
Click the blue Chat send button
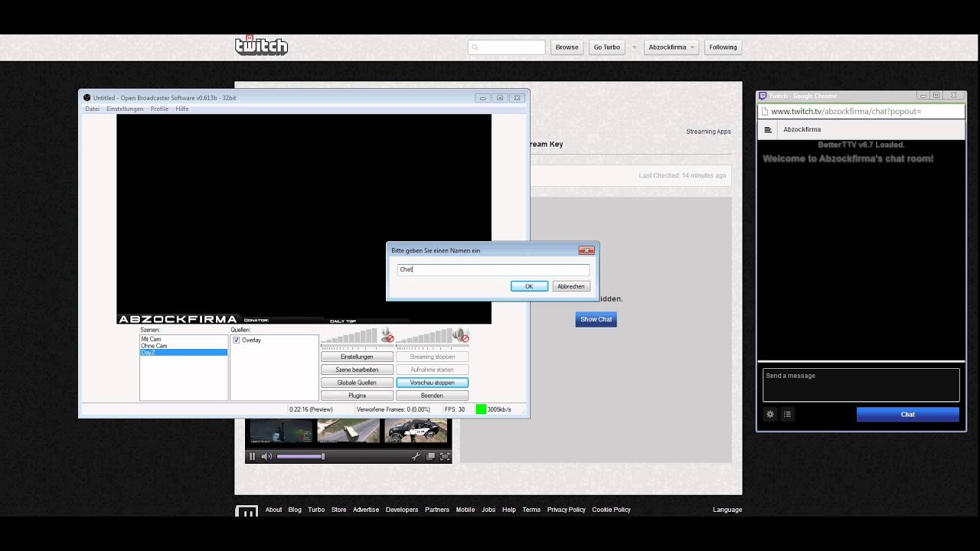click(907, 414)
